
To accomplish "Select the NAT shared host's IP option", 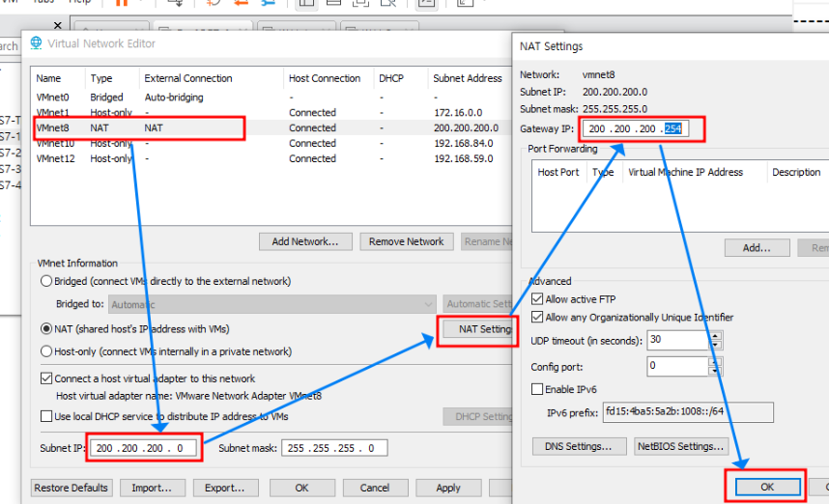I will (x=46, y=329).
